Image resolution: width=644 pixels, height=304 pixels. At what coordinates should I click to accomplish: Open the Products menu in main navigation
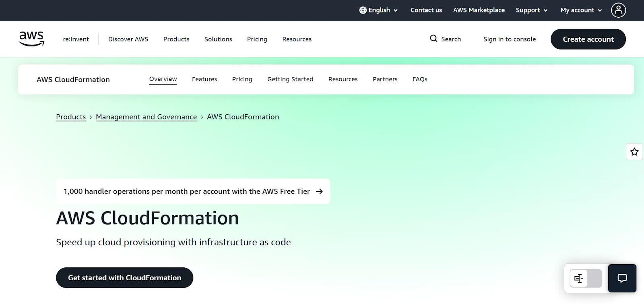point(176,39)
